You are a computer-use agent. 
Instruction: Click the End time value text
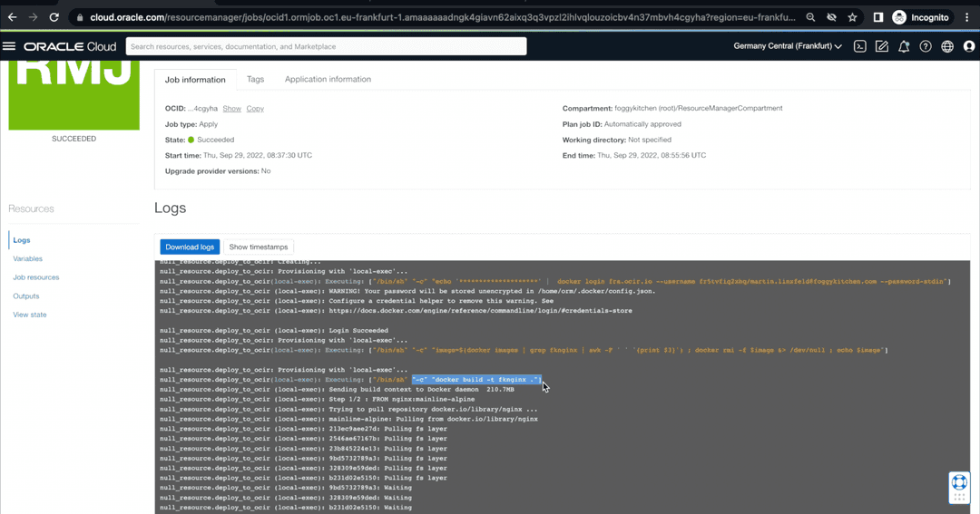[x=652, y=156]
